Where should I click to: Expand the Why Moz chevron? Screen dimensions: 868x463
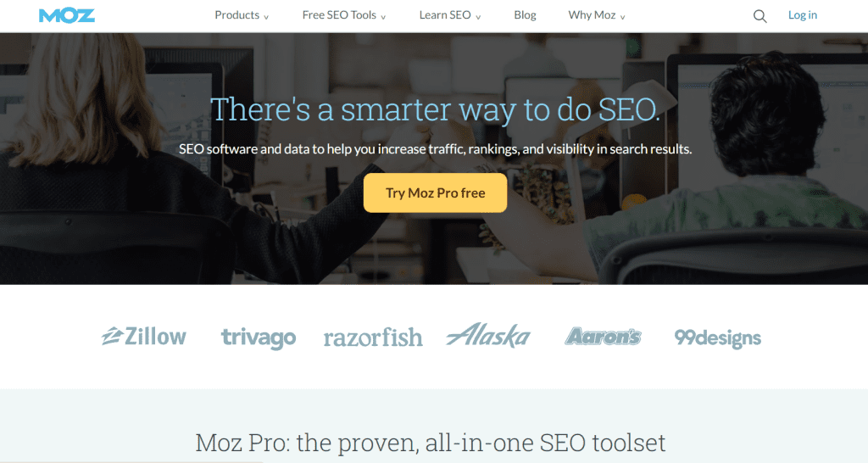[622, 17]
